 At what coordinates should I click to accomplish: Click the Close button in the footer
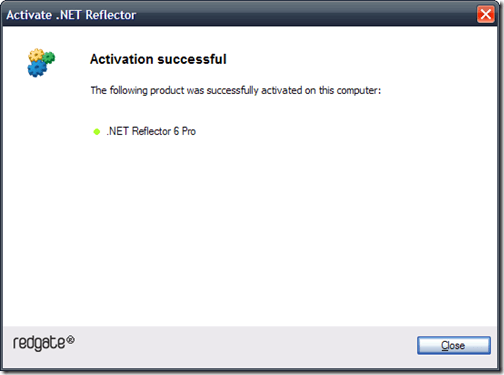454,345
